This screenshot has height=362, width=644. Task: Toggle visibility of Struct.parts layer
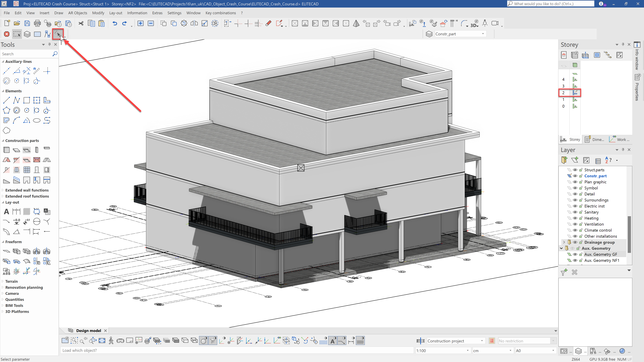tap(575, 170)
